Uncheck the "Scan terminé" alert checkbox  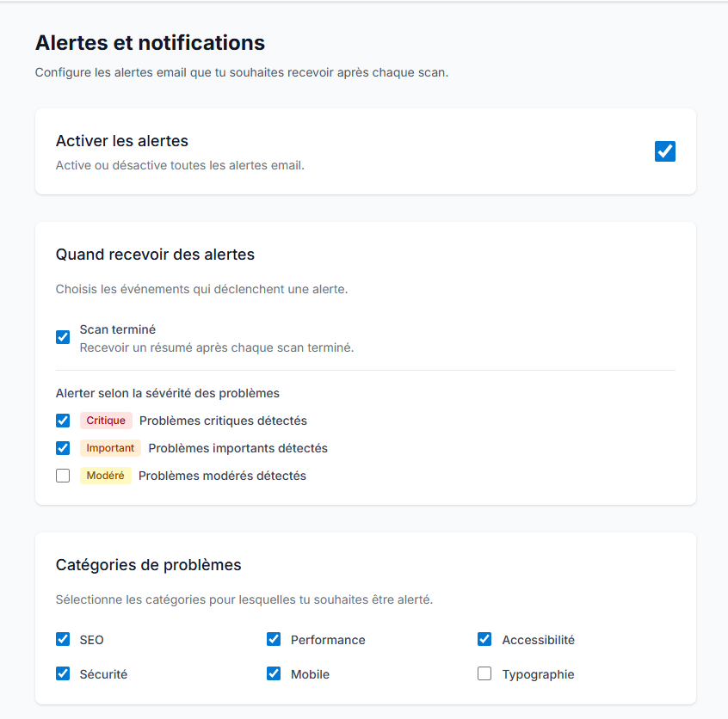tap(62, 336)
